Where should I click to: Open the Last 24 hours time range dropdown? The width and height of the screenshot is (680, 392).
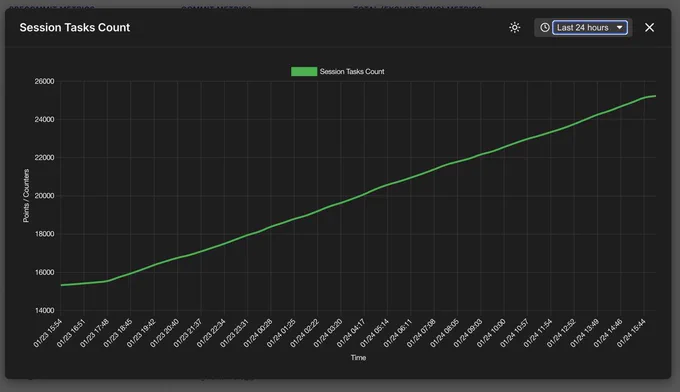click(x=590, y=27)
